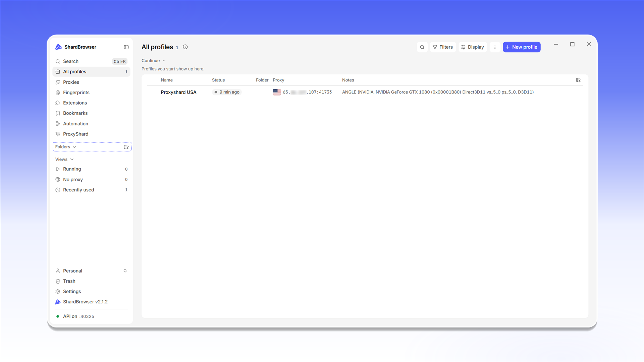Go to the Fingerprints page

point(91,93)
